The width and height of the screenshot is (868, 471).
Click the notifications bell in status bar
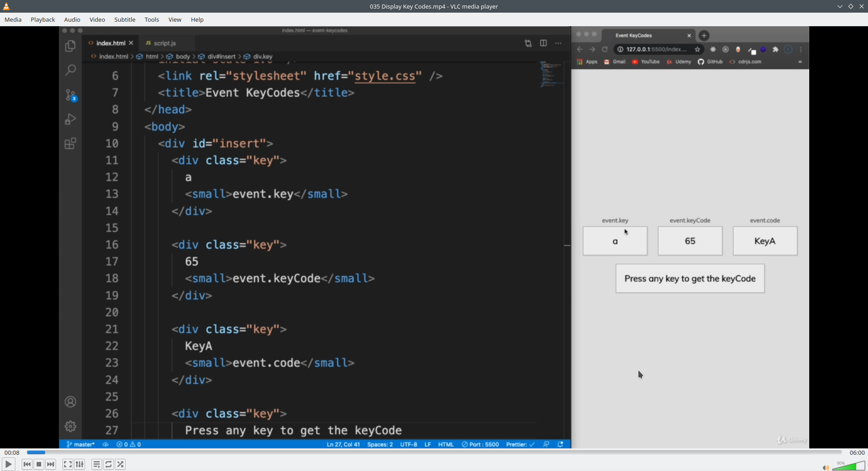(x=561, y=444)
